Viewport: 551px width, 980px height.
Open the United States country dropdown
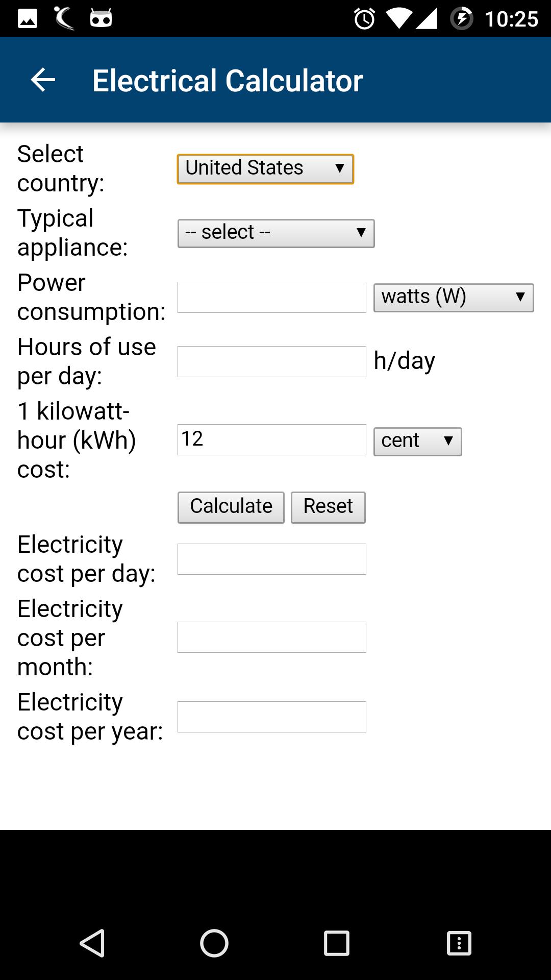265,169
